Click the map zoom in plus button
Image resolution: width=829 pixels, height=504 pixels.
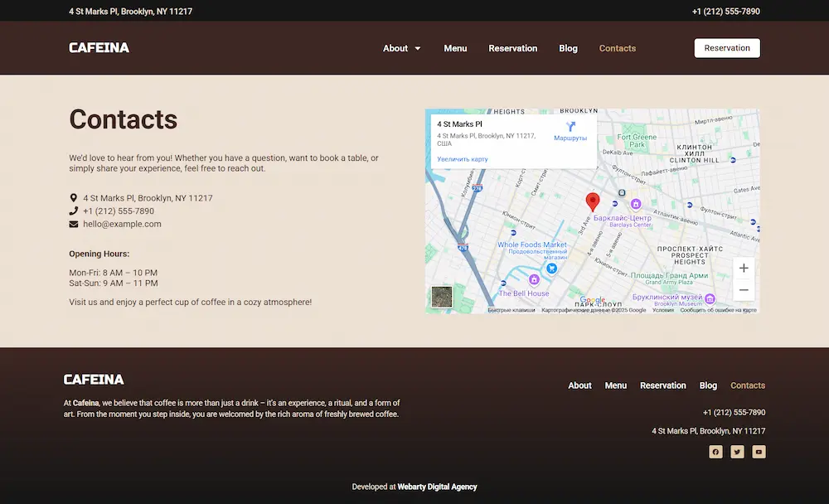coord(744,268)
